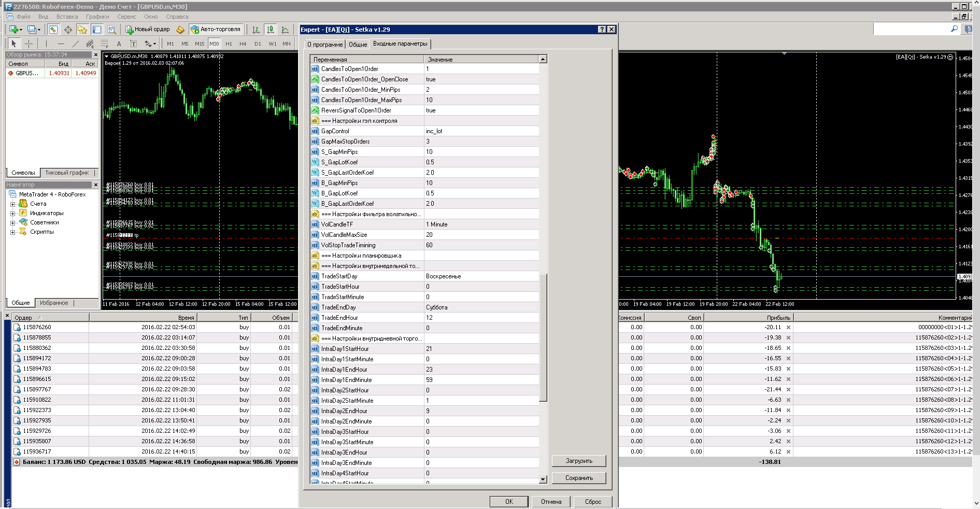Select the trendline drawing tool
The height and width of the screenshot is (509, 980).
[75, 44]
